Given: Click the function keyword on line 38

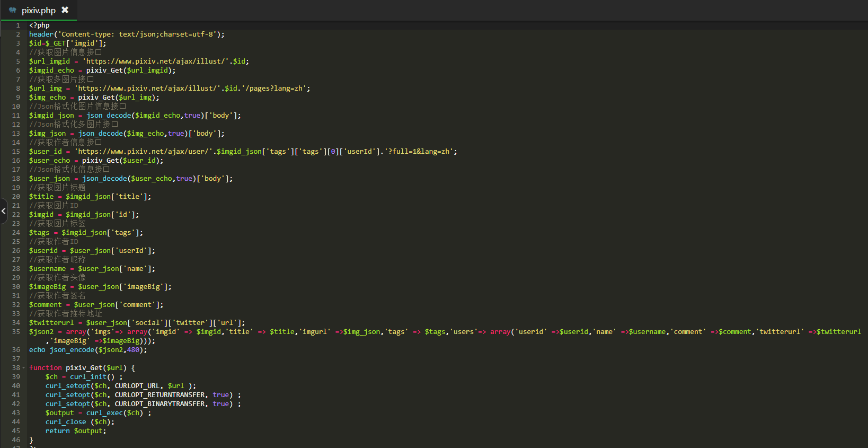Looking at the screenshot, I should tap(46, 368).
